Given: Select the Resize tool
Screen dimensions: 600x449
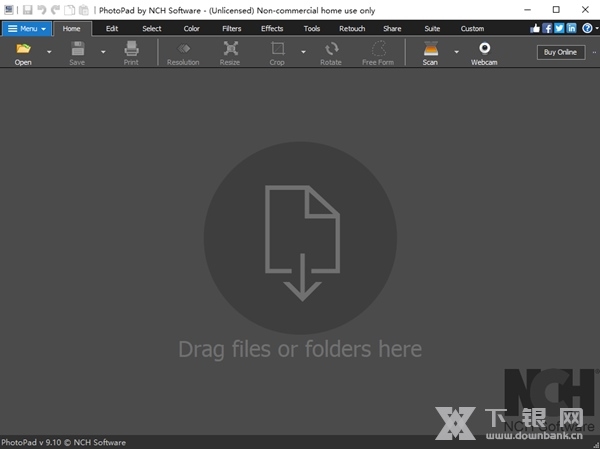Looking at the screenshot, I should tap(230, 53).
